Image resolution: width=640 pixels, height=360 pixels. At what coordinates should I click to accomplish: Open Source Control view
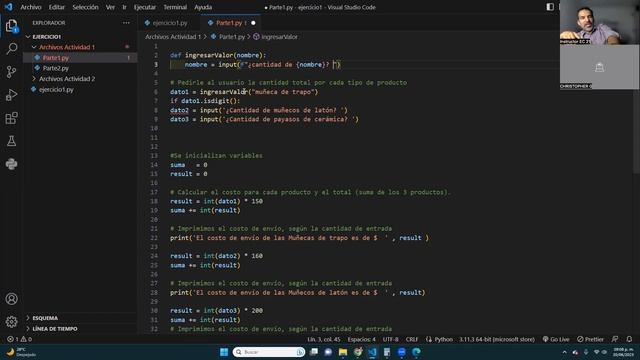[x=11, y=72]
